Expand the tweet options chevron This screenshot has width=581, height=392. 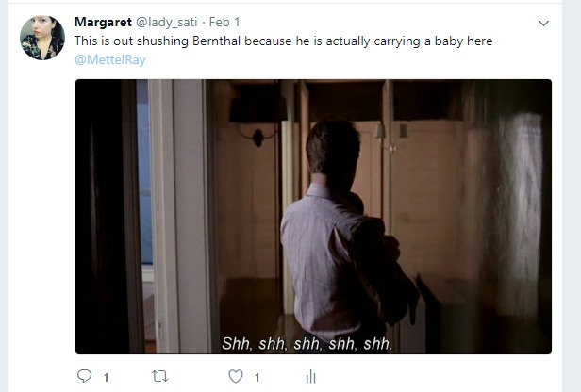click(543, 24)
